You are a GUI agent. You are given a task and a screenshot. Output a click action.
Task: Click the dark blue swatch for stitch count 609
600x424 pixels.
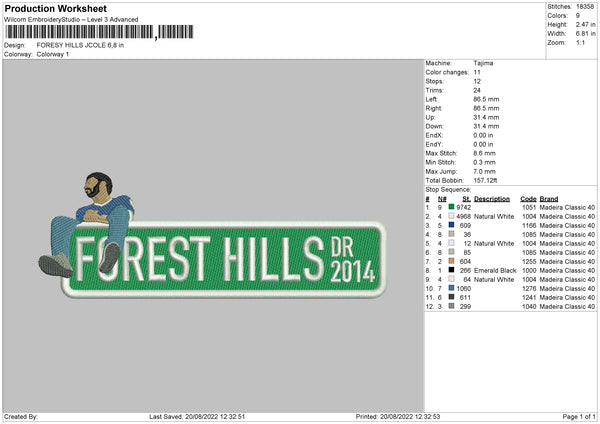[452, 225]
